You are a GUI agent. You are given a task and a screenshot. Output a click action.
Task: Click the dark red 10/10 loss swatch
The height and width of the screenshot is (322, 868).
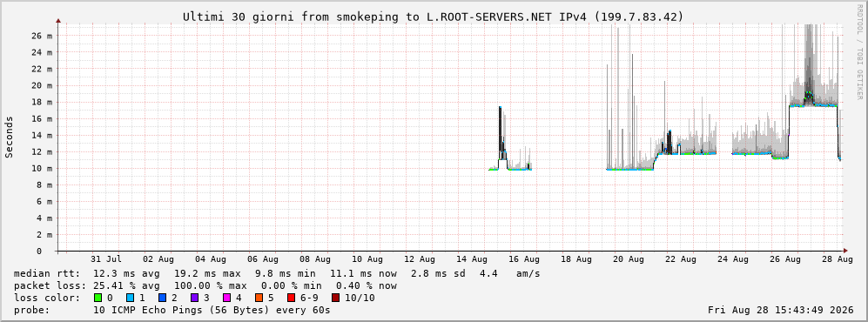335,299
